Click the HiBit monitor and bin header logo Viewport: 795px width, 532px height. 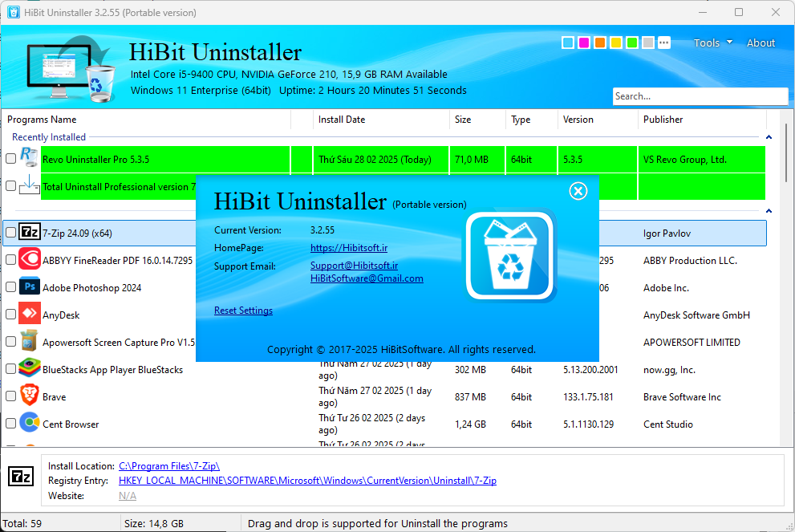(71, 68)
